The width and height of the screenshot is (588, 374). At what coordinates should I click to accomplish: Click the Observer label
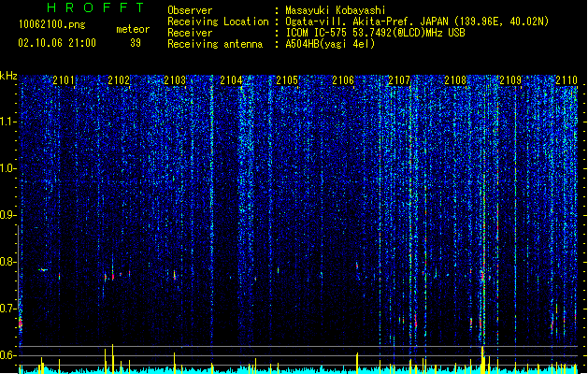(x=190, y=10)
